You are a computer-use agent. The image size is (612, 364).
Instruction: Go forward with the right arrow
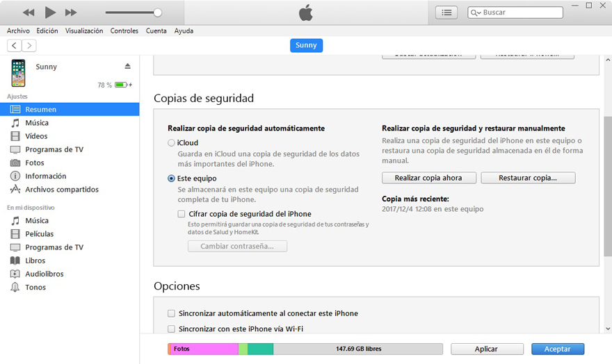pos(29,46)
